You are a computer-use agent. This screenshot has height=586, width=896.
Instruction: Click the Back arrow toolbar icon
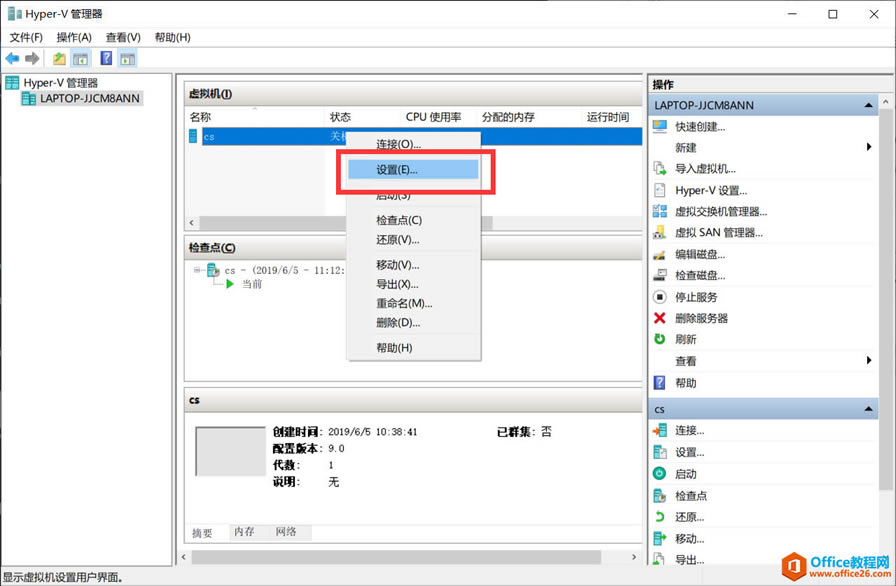[12, 58]
